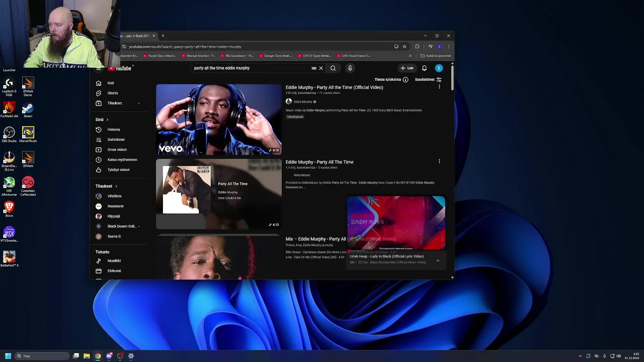Close the Lady In Black tab
Screen dimensions: 644x362
pyautogui.click(x=154, y=36)
